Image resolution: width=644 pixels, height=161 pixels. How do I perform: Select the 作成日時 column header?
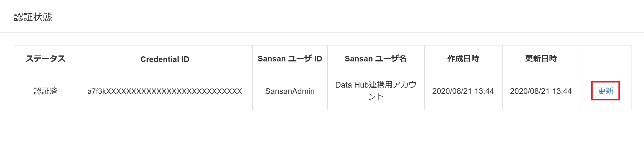click(463, 59)
